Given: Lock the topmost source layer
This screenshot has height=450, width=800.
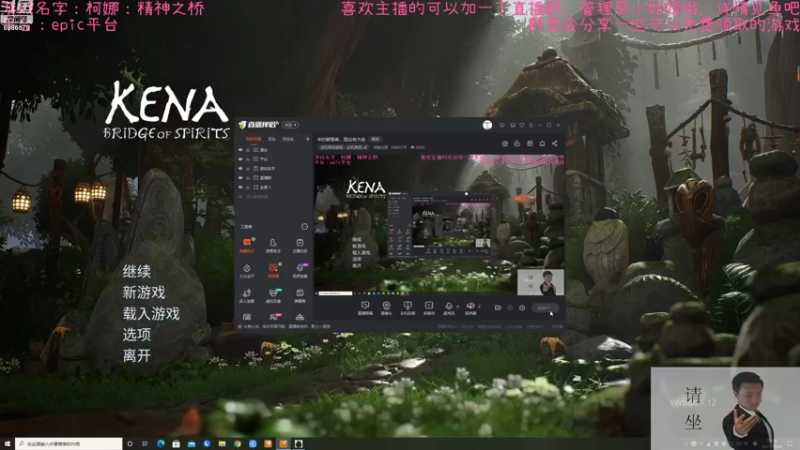Looking at the screenshot, I should (x=248, y=150).
